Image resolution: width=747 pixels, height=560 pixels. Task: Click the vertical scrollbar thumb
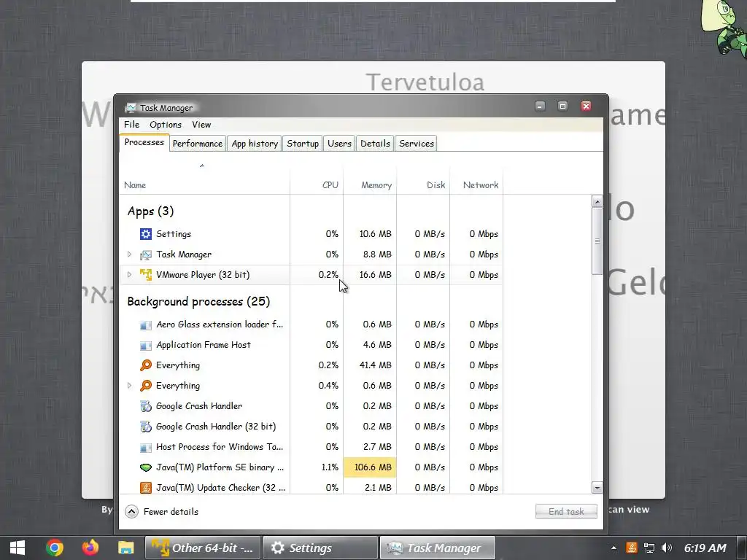tap(597, 241)
